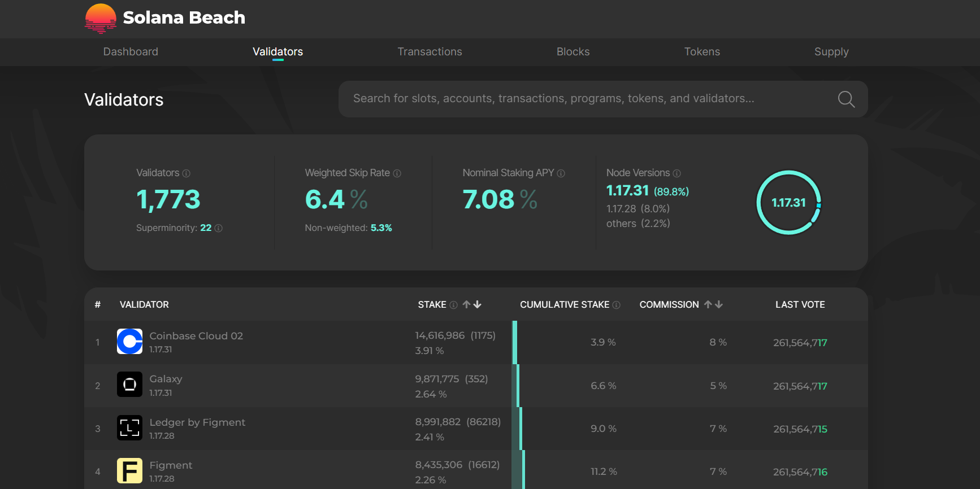Click the Solana Beach title text

pos(184,18)
